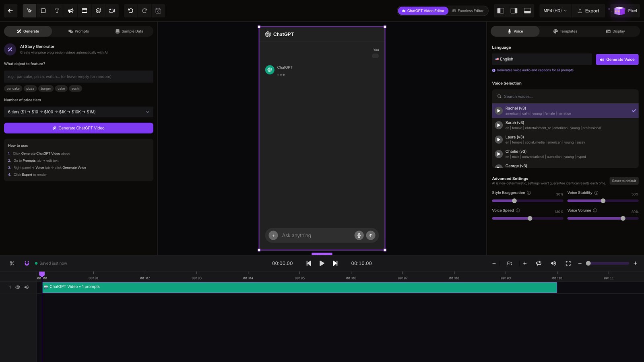Open the filmstrip video tool
The width and height of the screenshot is (644, 362).
tap(85, 11)
